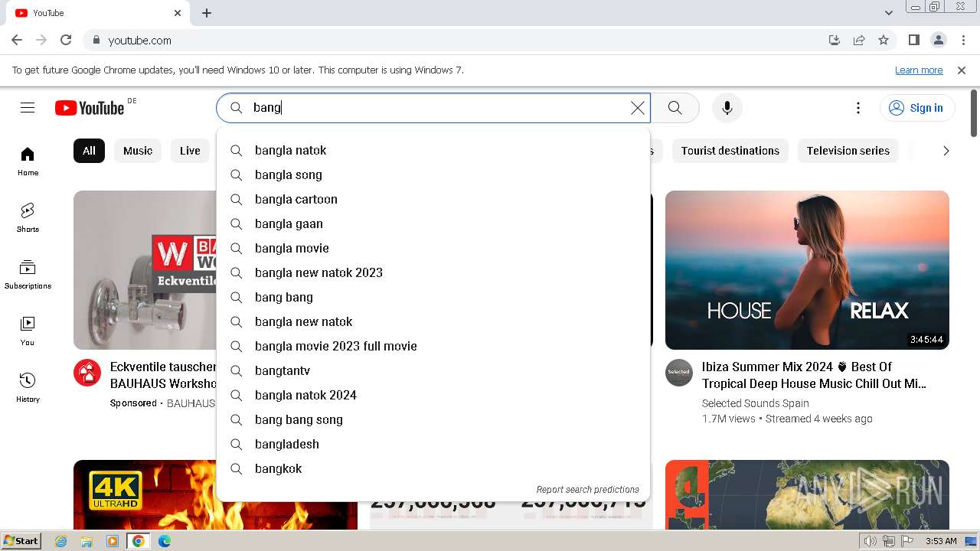Choose suggestion 'bangla new natok 2023'
The width and height of the screenshot is (980, 551).
pyautogui.click(x=433, y=272)
